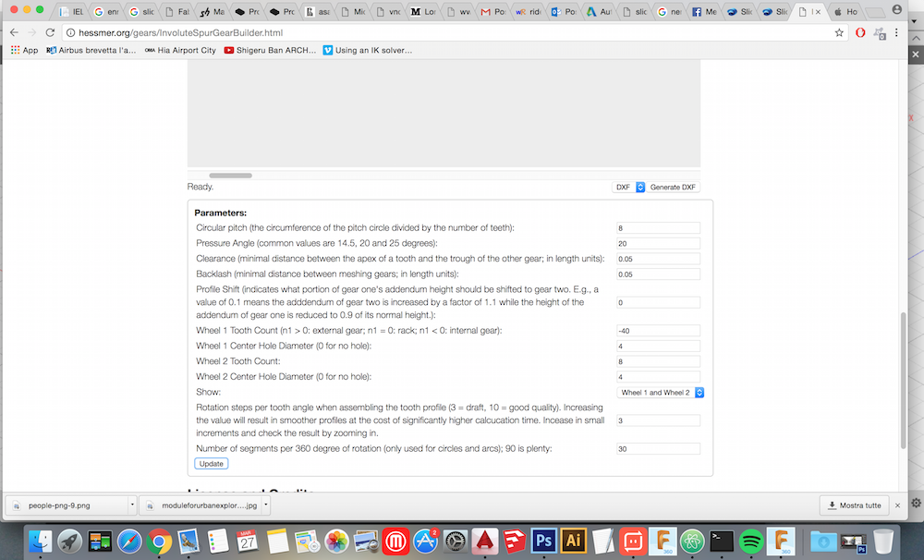Viewport: 924px width, 560px height.
Task: Click the page vertical scrollbar thumb
Action: (x=903, y=380)
